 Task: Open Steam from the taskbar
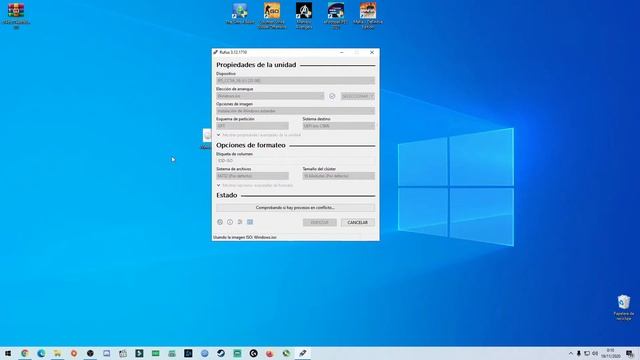(x=221, y=353)
